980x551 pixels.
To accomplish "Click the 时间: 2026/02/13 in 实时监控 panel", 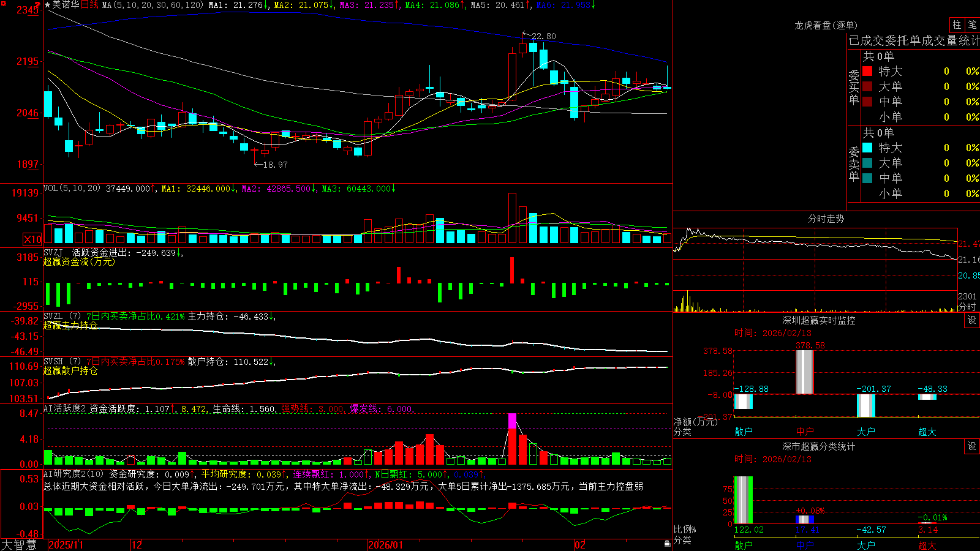I will point(772,333).
